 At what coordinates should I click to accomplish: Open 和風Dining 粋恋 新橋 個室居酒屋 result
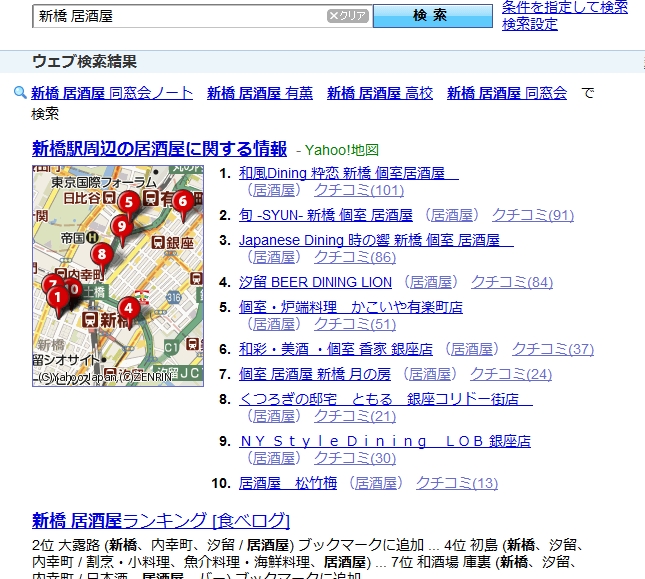tap(349, 173)
